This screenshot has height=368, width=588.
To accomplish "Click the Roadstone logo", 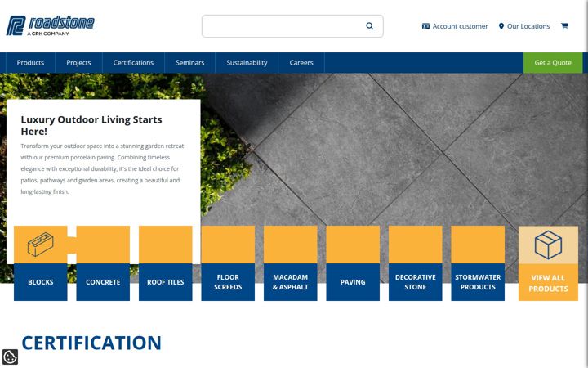I will pos(51,25).
